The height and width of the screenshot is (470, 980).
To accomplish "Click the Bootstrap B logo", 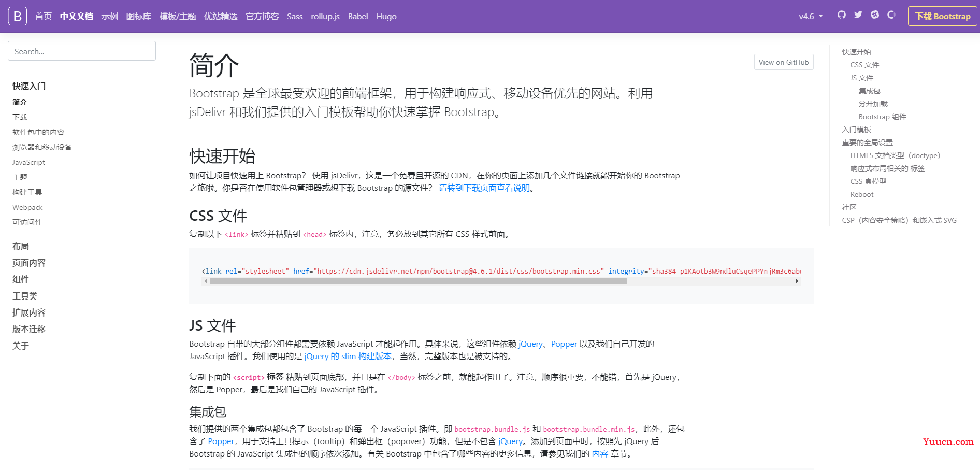I will [x=18, y=16].
